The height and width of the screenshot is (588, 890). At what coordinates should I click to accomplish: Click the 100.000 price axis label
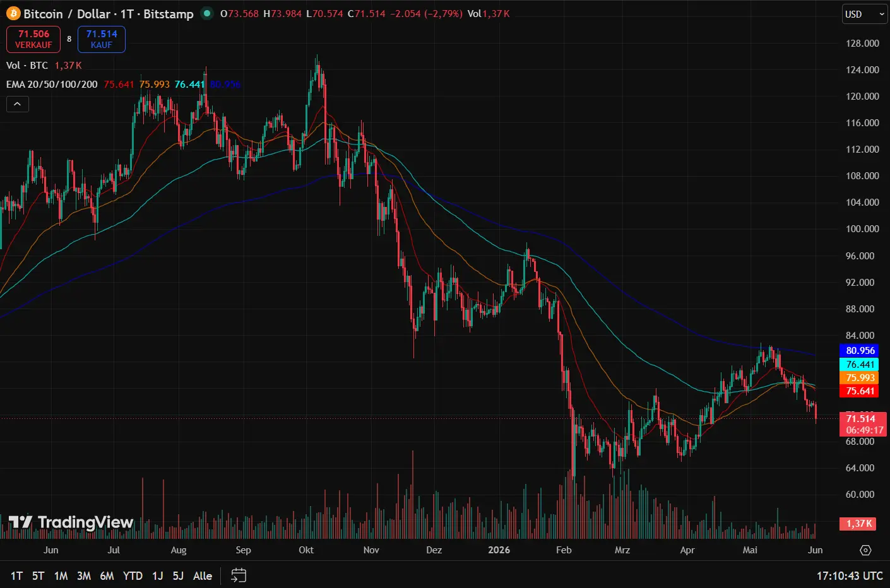tap(862, 228)
